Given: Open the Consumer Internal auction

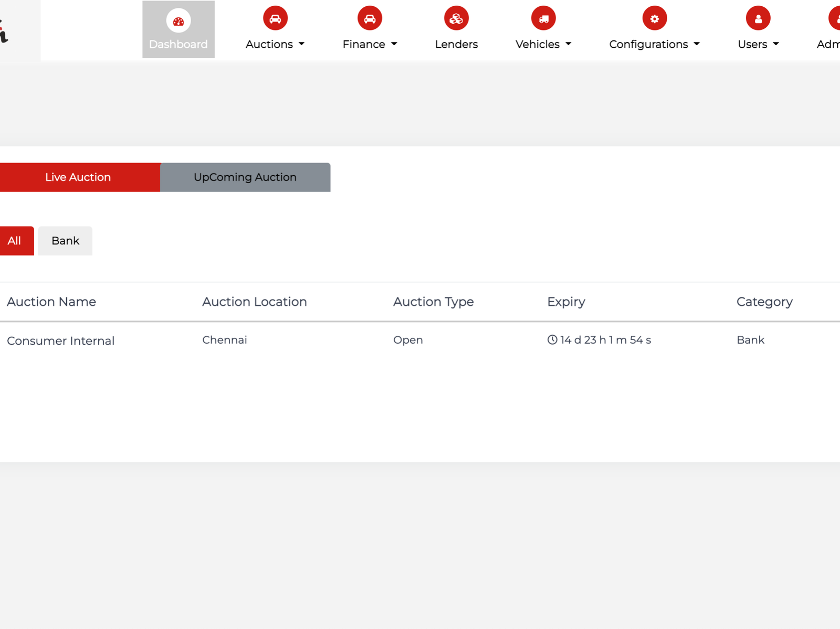Looking at the screenshot, I should 61,341.
